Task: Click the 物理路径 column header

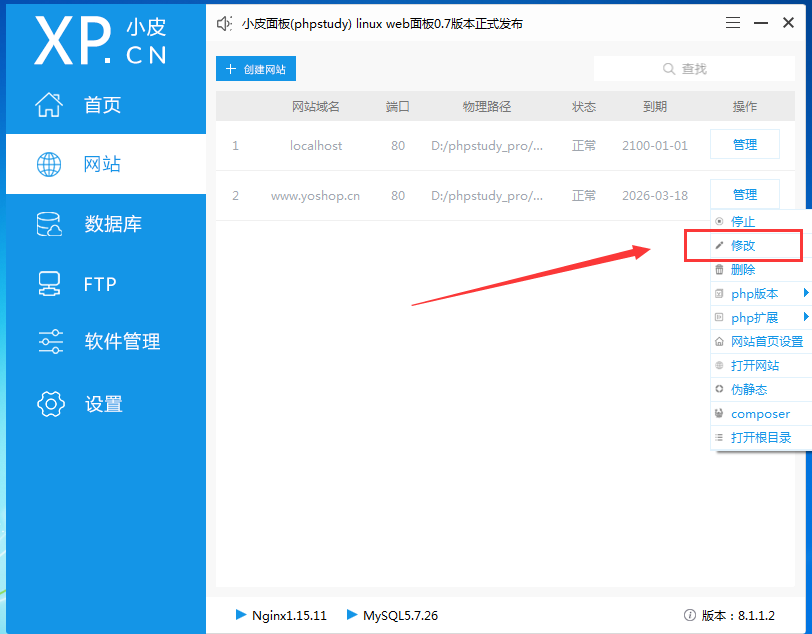Action: click(487, 107)
